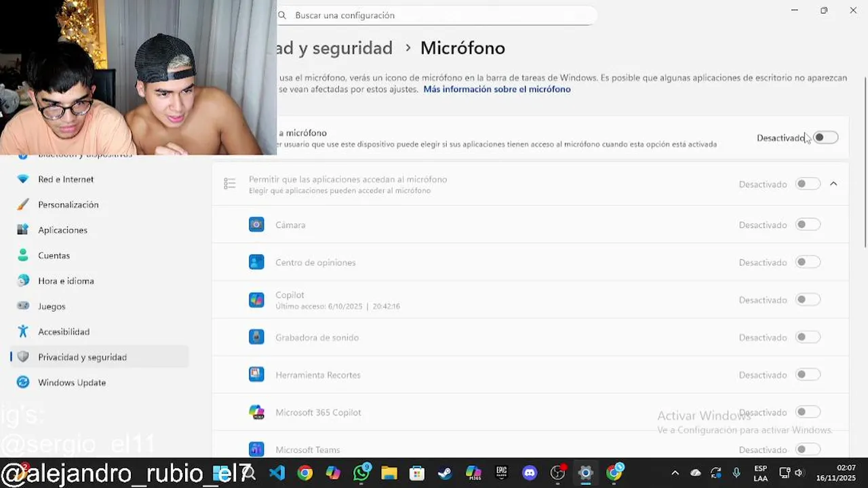This screenshot has width=868, height=488.
Task: Click the Red e Internet wifi icon
Action: [x=23, y=179]
